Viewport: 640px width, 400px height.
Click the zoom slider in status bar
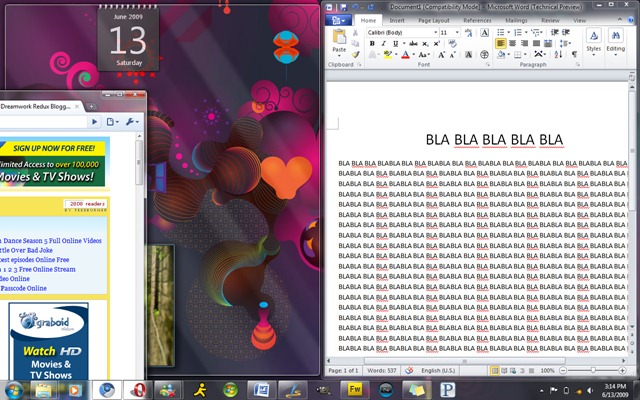point(593,371)
